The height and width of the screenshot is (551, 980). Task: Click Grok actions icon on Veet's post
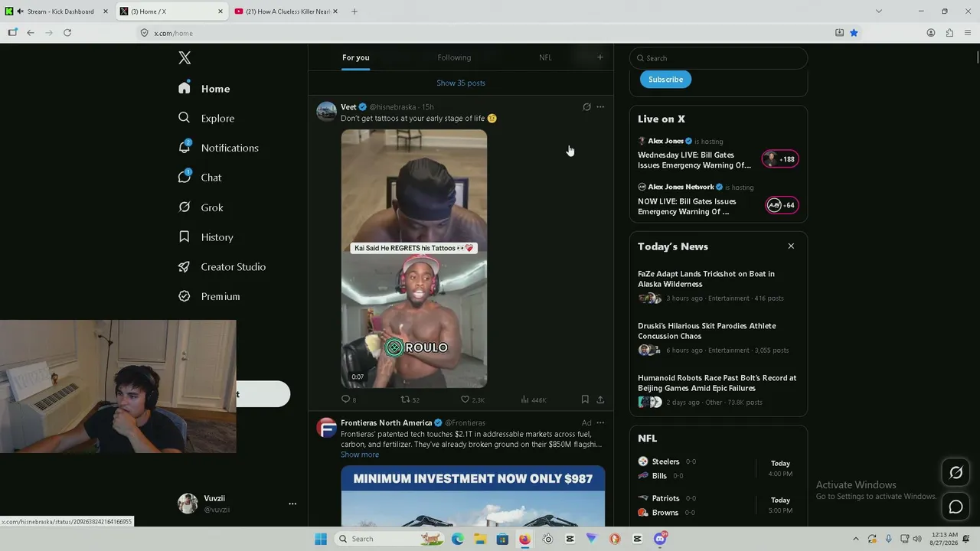586,107
